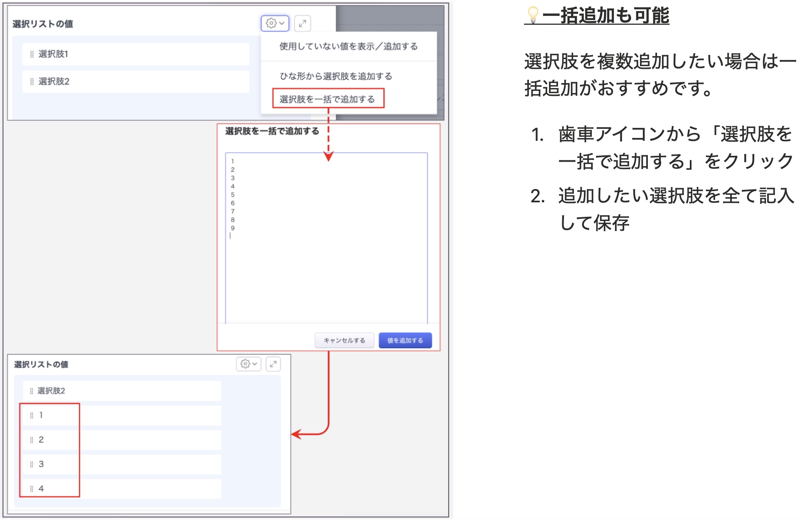Select 使用していない値を表示／追加する menu item
Image resolution: width=812 pixels, height=521 pixels.
point(348,47)
